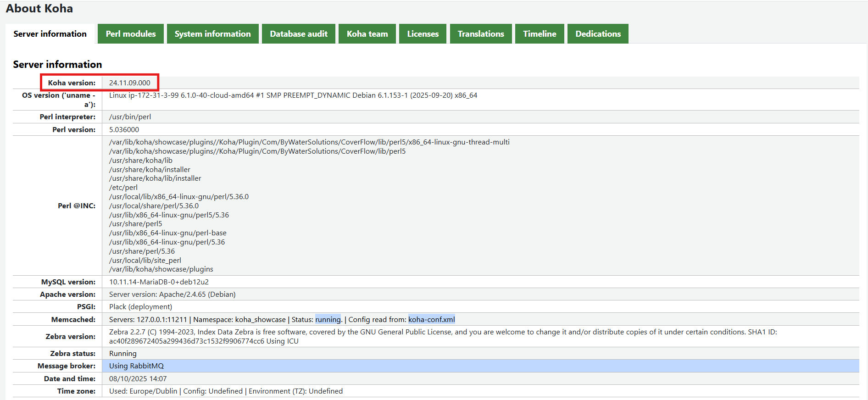This screenshot has height=400, width=868.
Task: Switch to the Perl modules tab
Action: point(131,34)
